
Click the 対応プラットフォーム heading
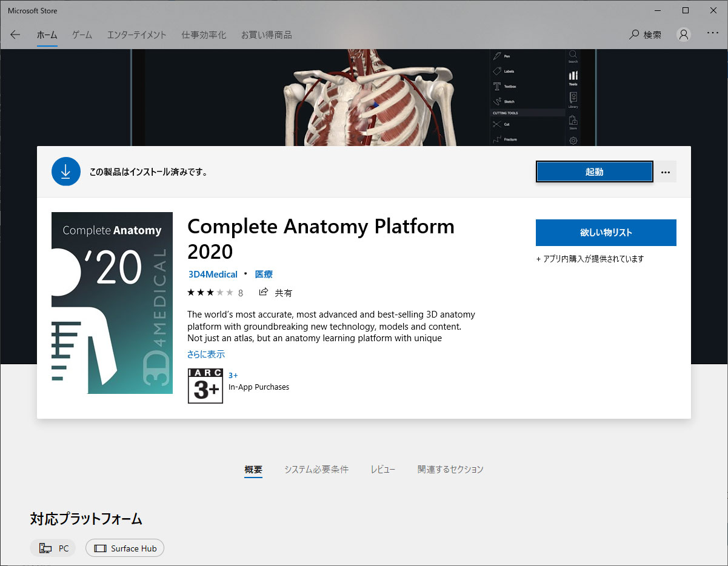pyautogui.click(x=86, y=519)
